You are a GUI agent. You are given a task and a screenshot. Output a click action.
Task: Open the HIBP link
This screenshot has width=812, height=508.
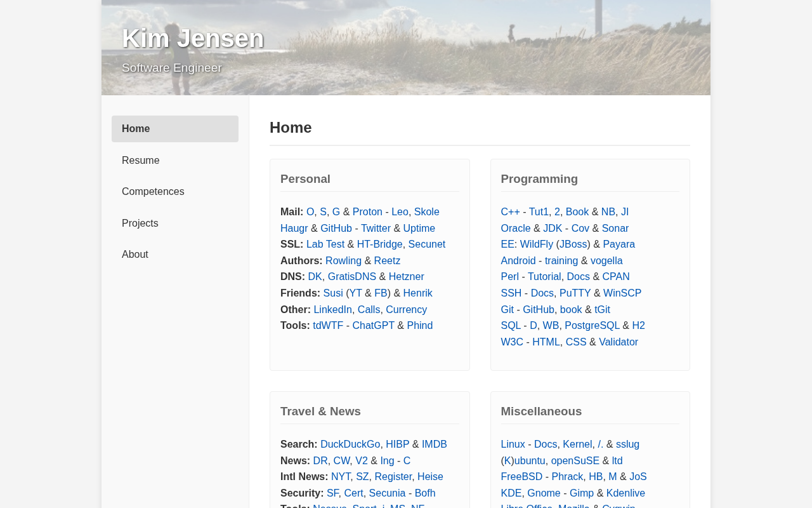coord(398,444)
